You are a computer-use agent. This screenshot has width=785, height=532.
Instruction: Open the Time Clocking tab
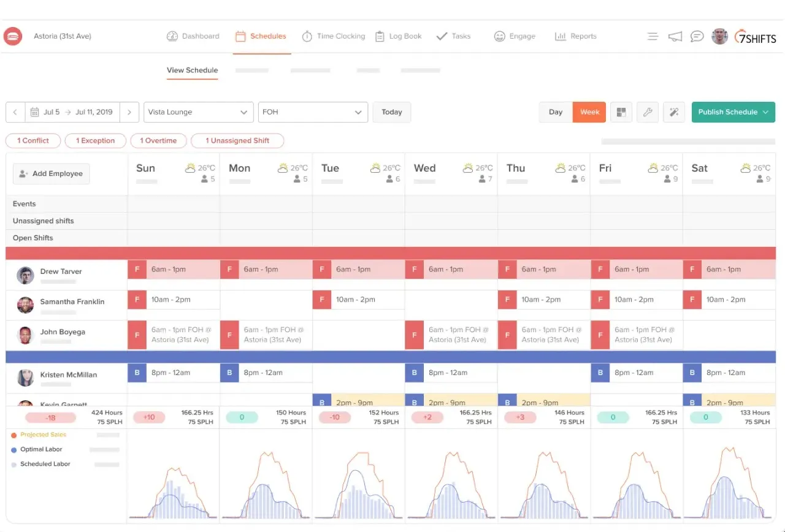tap(334, 36)
